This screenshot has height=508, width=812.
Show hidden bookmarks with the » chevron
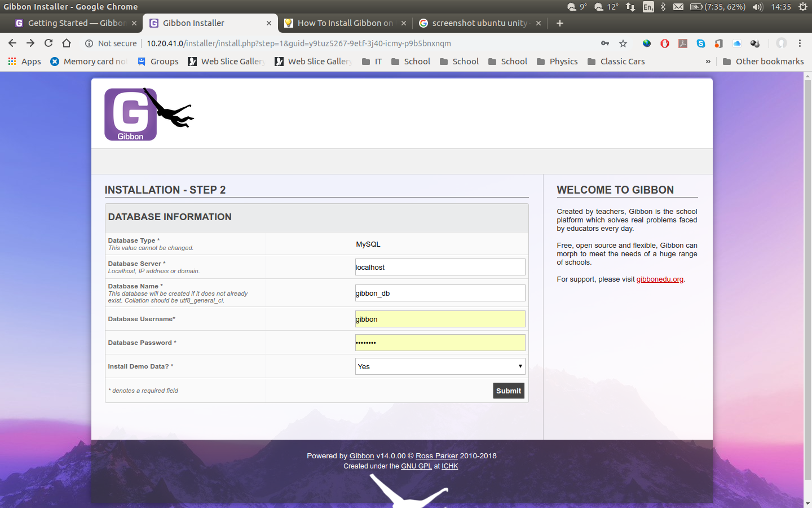[x=708, y=62]
